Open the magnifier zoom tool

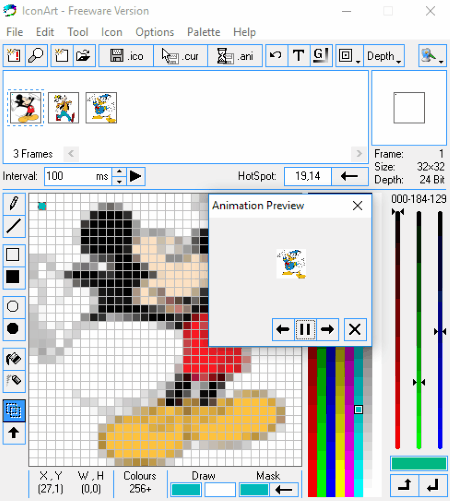click(36, 56)
